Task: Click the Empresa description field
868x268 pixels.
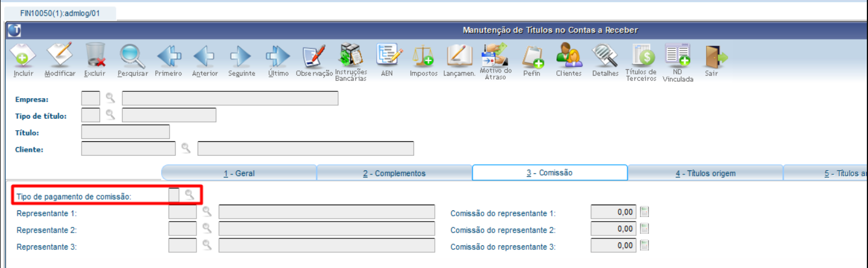Action: pyautogui.click(x=230, y=98)
